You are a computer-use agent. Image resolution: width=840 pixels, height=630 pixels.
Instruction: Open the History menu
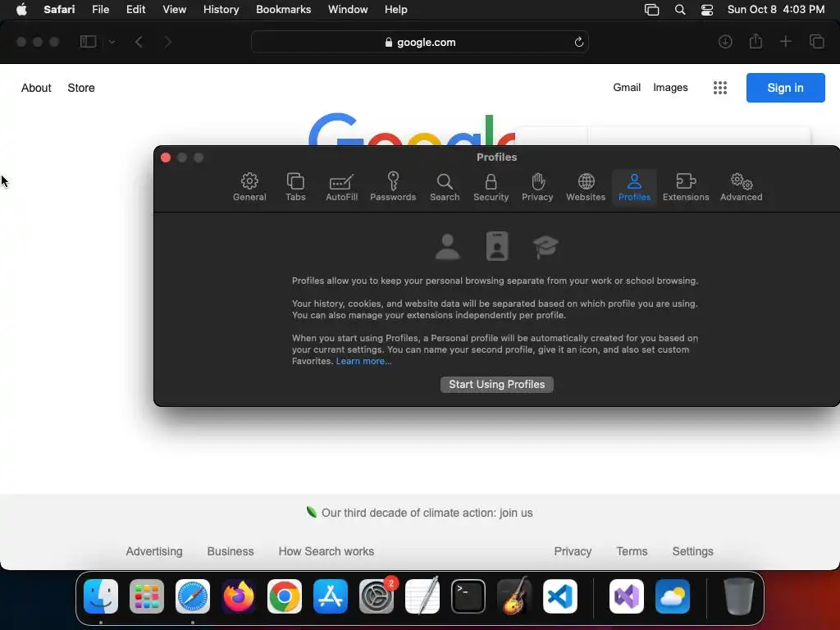coord(221,10)
